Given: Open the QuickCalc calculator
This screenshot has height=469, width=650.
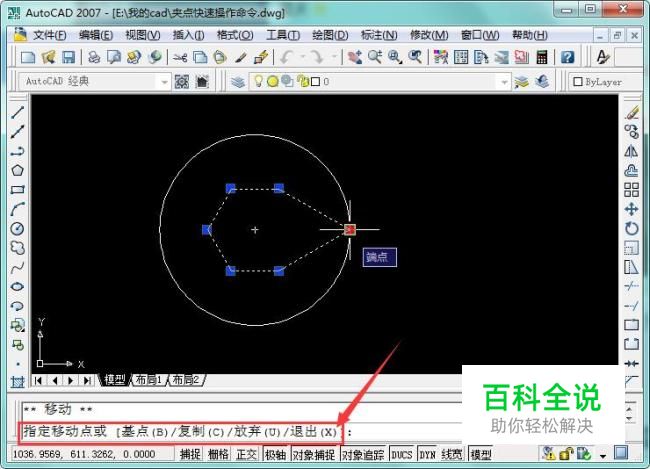Looking at the screenshot, I should point(542,57).
